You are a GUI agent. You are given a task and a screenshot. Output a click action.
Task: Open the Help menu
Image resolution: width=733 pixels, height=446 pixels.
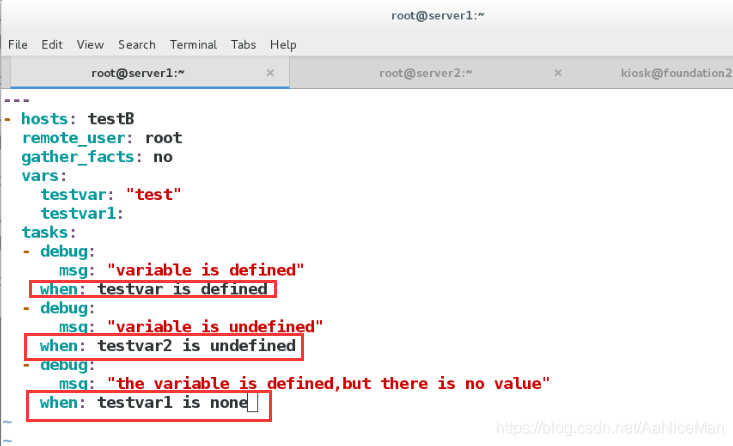[x=283, y=45]
